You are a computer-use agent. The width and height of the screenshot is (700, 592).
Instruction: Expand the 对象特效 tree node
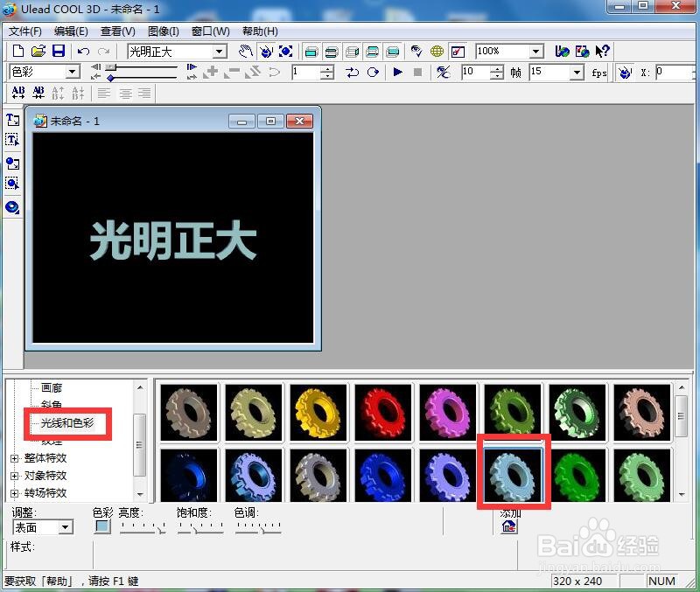point(14,476)
